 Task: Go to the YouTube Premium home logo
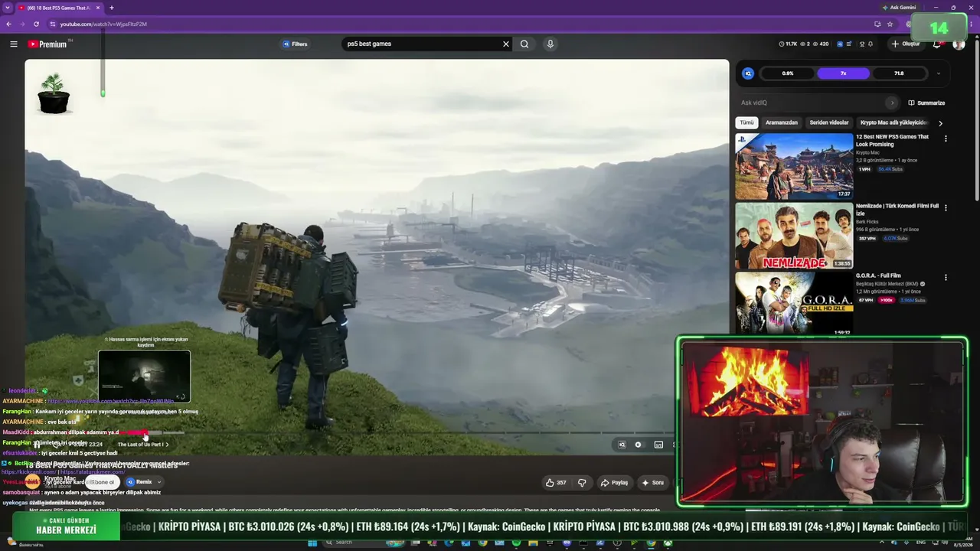47,44
